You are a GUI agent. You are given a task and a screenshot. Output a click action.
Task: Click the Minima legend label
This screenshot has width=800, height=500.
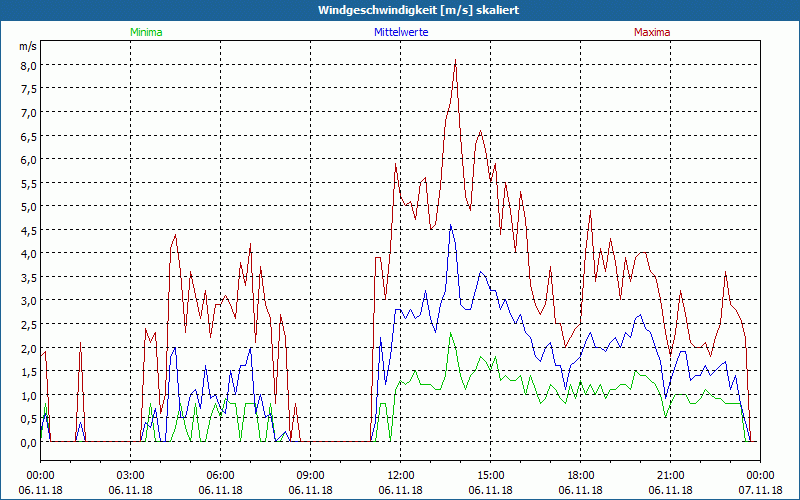pyautogui.click(x=146, y=32)
